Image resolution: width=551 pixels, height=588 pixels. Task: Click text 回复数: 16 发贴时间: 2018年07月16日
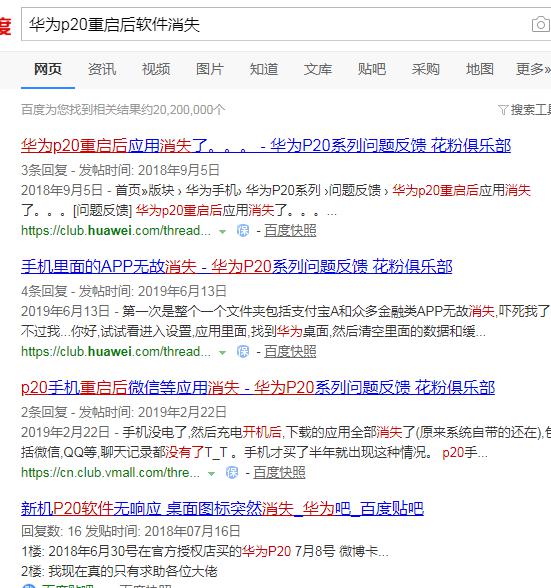131,531
